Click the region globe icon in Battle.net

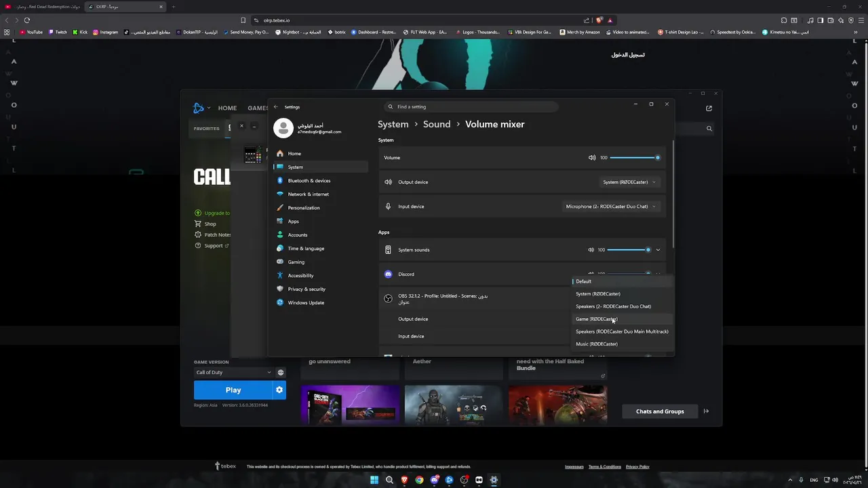tap(281, 372)
